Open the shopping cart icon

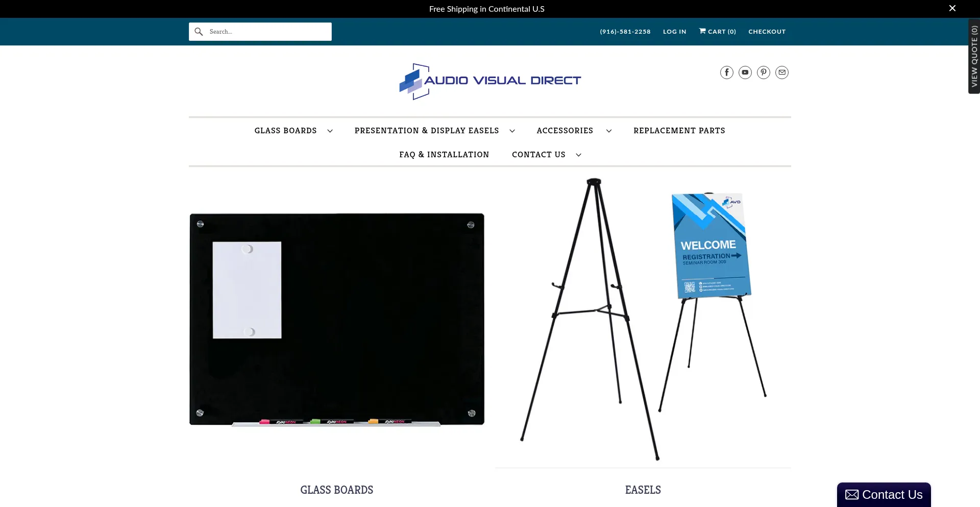(x=702, y=31)
